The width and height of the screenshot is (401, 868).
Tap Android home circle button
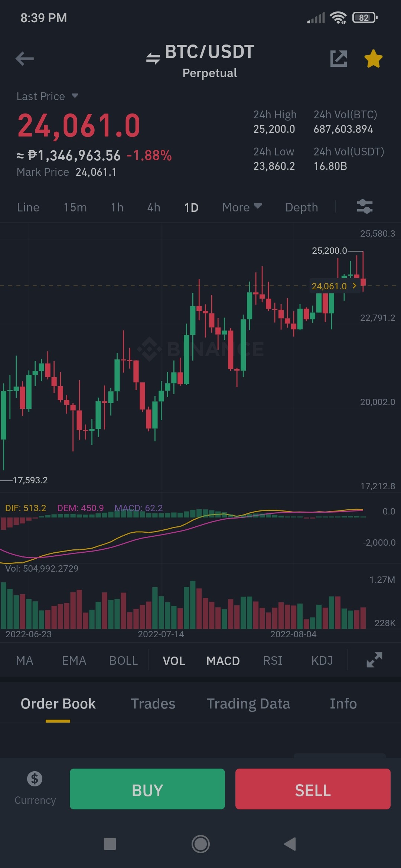pyautogui.click(x=200, y=844)
